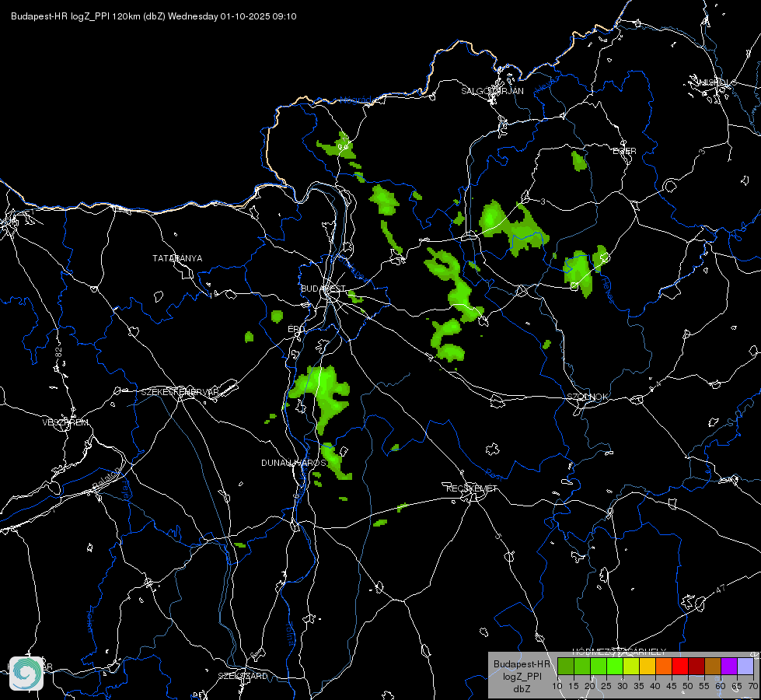Image resolution: width=761 pixels, height=700 pixels.
Task: Click the Balaton lake label
Action: click(106, 478)
